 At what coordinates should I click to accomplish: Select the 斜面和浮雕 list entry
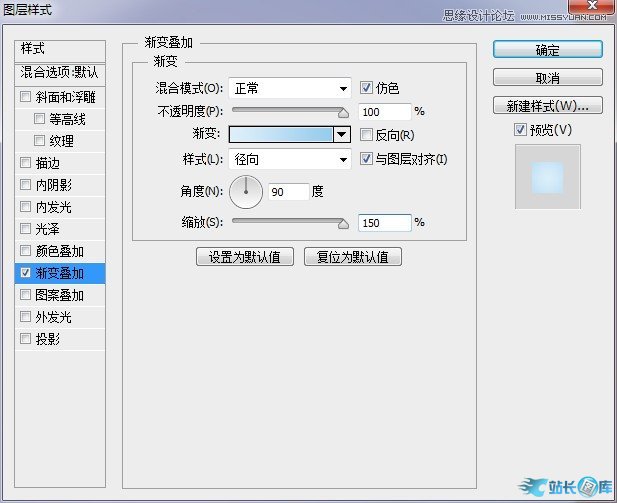[x=60, y=97]
